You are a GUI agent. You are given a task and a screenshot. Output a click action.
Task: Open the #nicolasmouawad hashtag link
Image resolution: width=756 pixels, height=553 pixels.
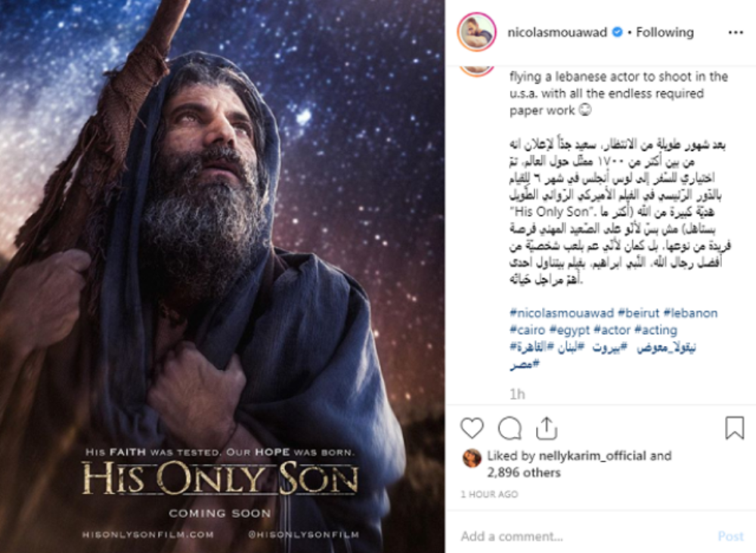[562, 313]
